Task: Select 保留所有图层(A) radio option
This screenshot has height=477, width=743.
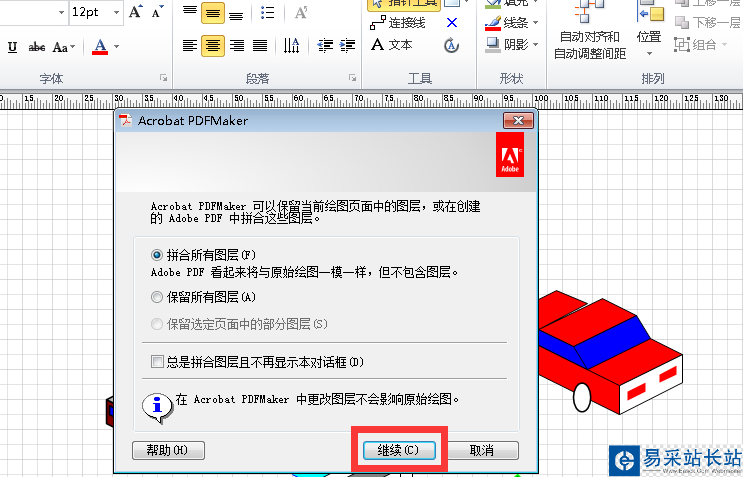Action: [156, 297]
